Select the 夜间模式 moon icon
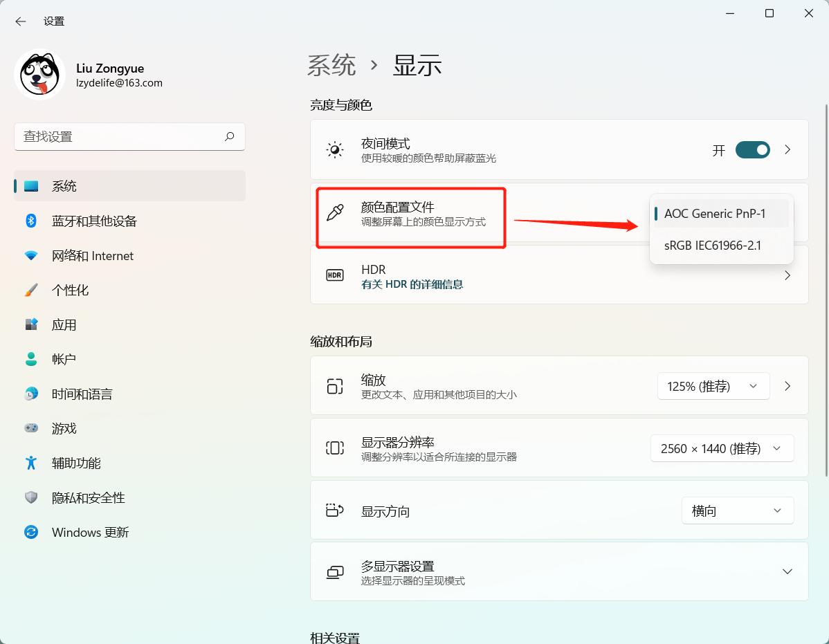Viewport: 829px width, 644px height. (334, 149)
